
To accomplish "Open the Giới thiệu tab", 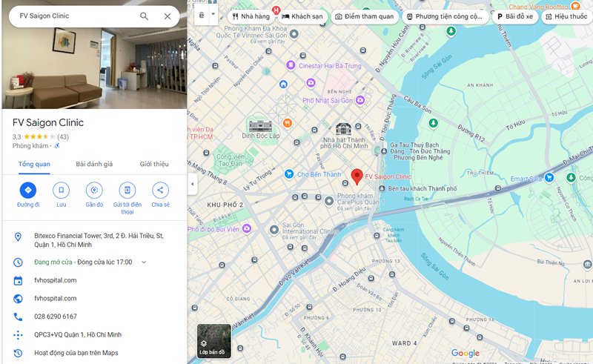I will pyautogui.click(x=154, y=164).
